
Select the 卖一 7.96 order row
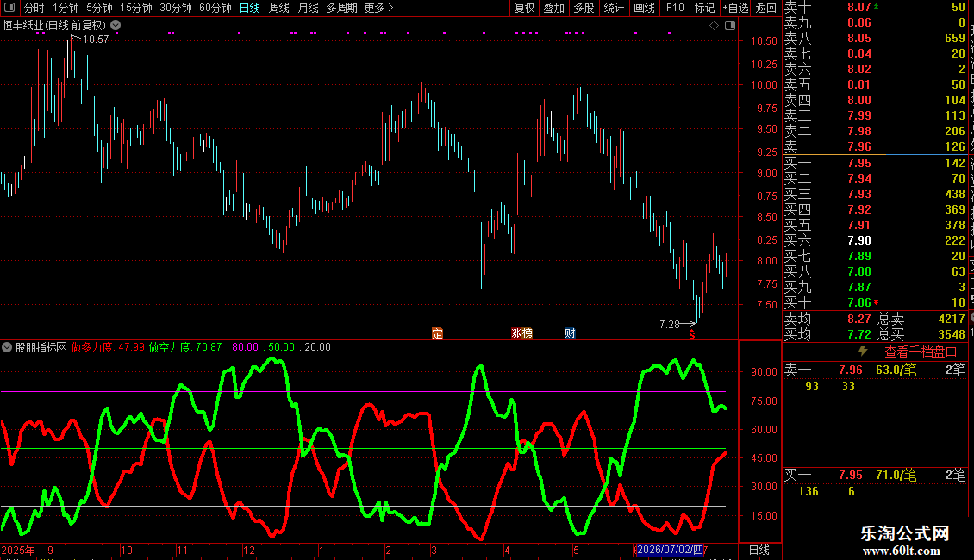[x=875, y=146]
